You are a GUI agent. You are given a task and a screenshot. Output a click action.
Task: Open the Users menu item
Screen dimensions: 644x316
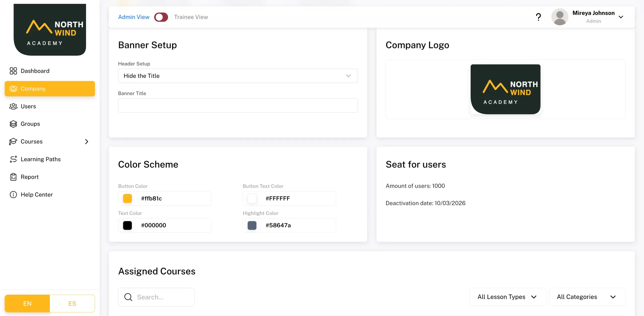pyautogui.click(x=50, y=106)
